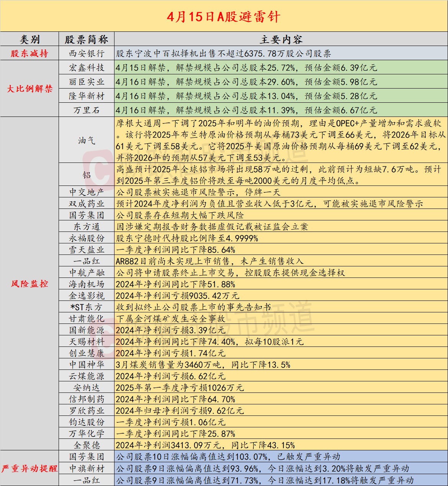Click the 严重异动提醒 category cell

(x=29, y=468)
